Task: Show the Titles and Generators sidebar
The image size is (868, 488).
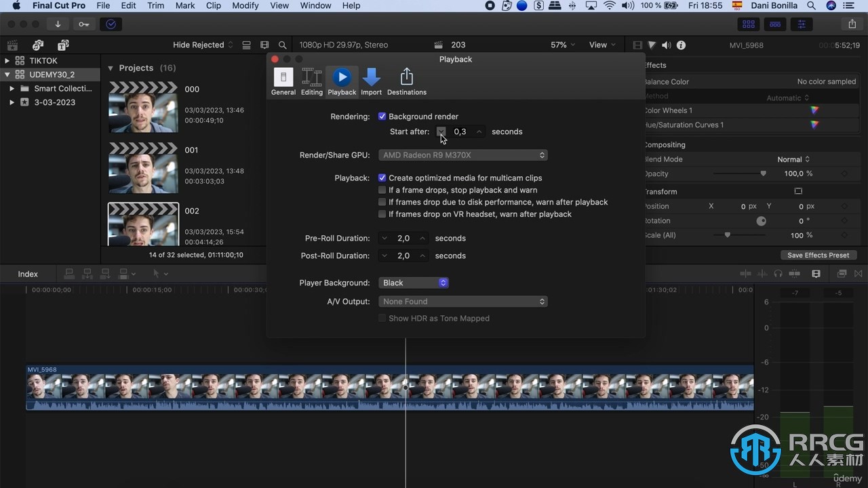Action: [x=63, y=45]
